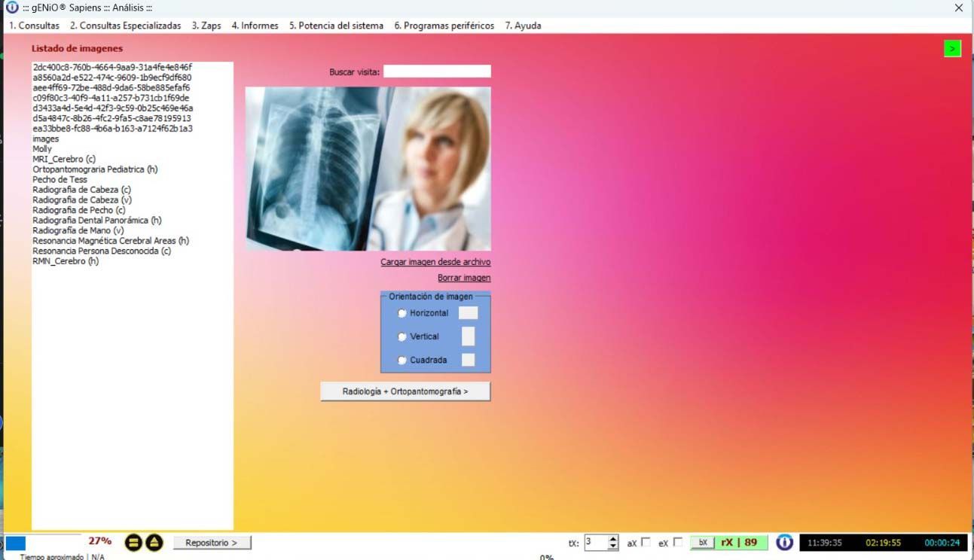Image resolution: width=974 pixels, height=560 pixels.
Task: Select list entry starting with d5a4847c
Action: pyautogui.click(x=111, y=118)
